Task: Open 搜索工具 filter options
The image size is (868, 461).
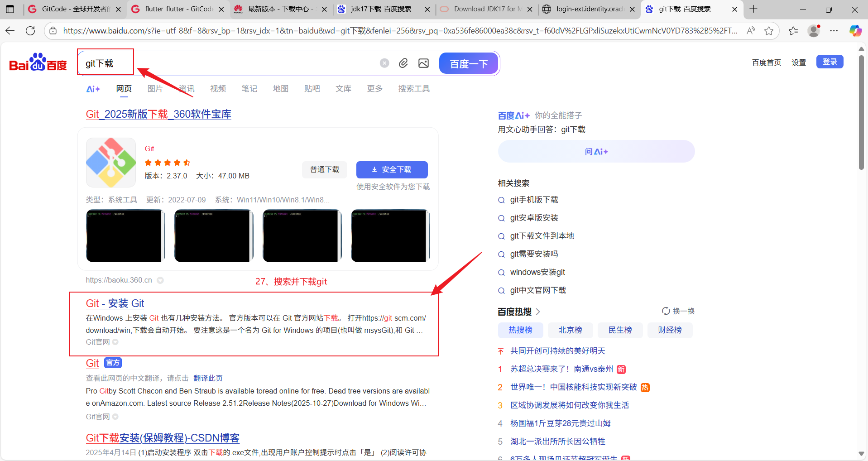Action: tap(414, 89)
